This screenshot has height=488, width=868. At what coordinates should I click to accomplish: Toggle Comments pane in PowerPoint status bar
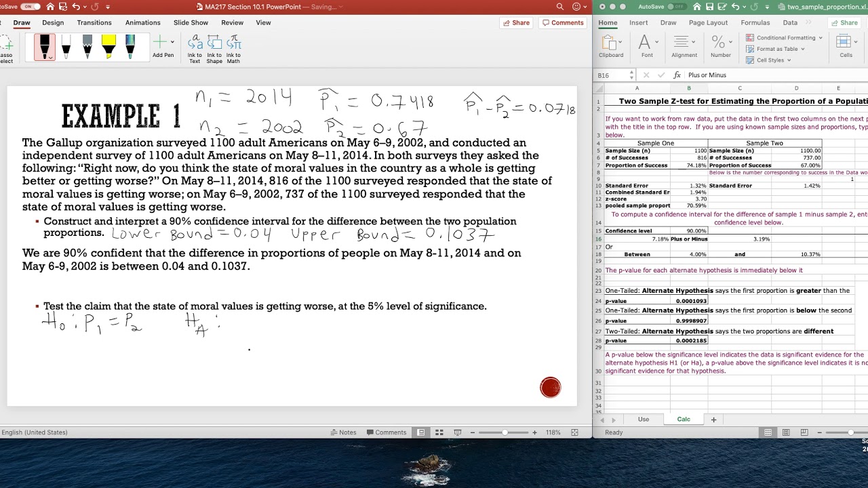pyautogui.click(x=386, y=432)
